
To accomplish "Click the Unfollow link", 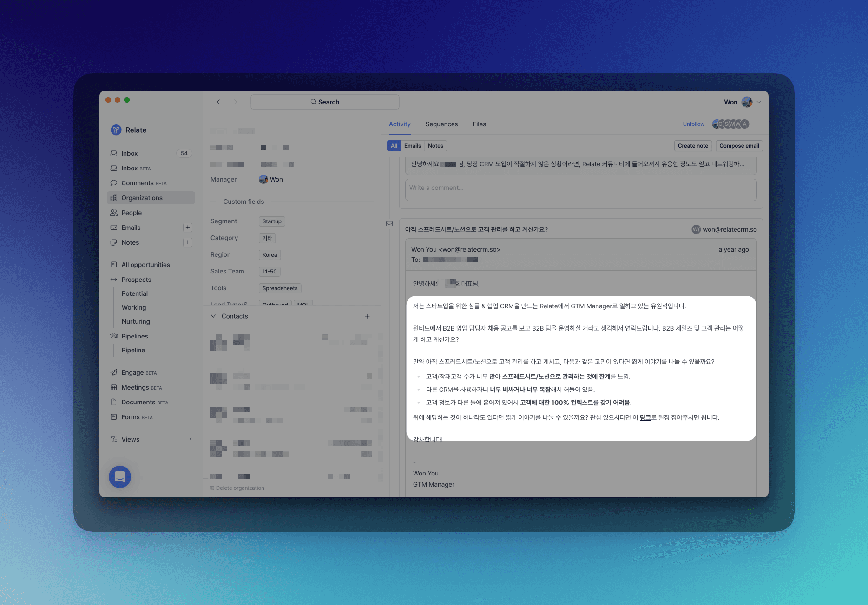I will point(693,124).
